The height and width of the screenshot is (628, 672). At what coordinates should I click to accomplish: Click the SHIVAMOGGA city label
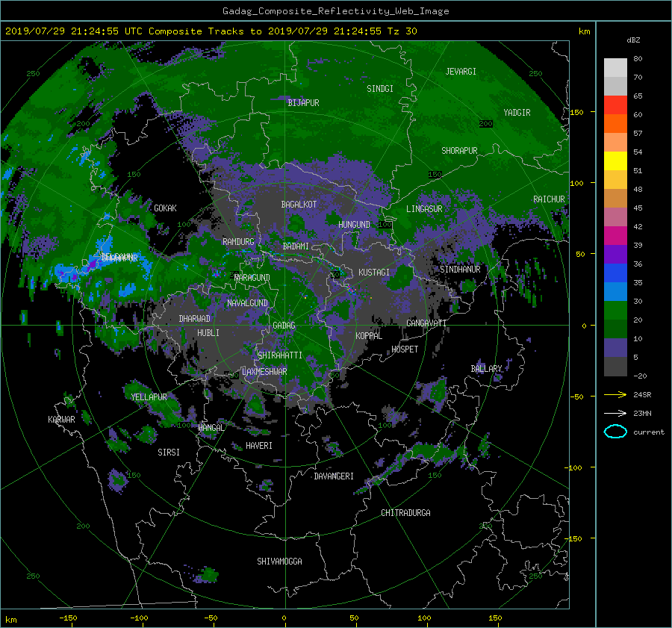279,562
